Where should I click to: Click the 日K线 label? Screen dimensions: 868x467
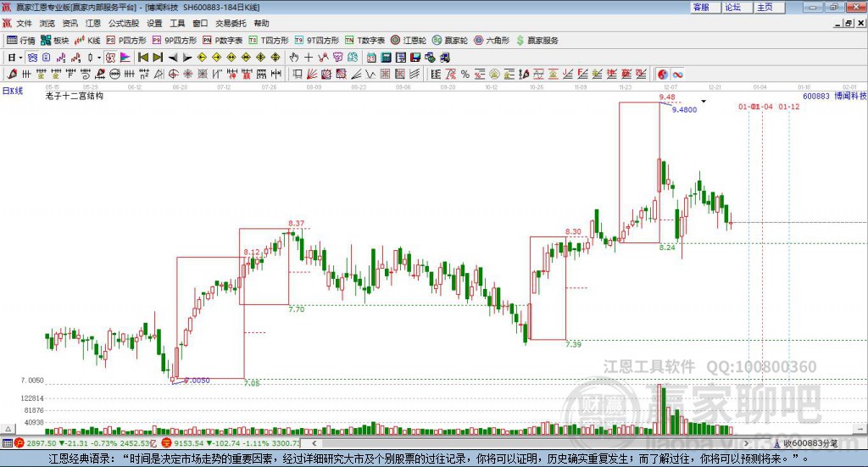(13, 91)
